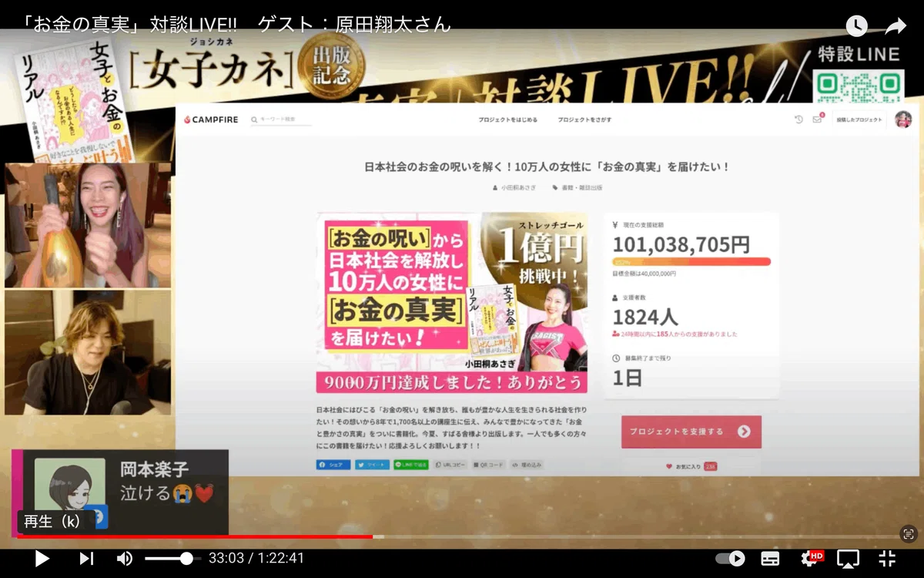Toggle the autoplay switch
The width and height of the screenshot is (924, 578).
coord(730,558)
